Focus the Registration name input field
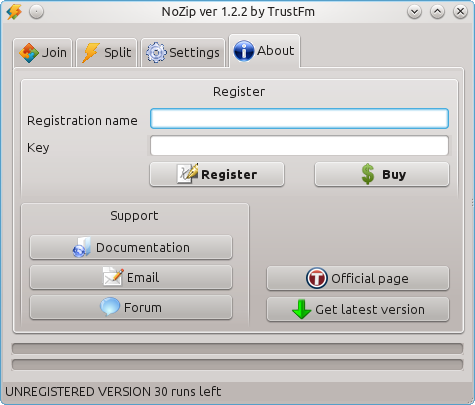Screen dimensions: 475x405 [x=299, y=119]
